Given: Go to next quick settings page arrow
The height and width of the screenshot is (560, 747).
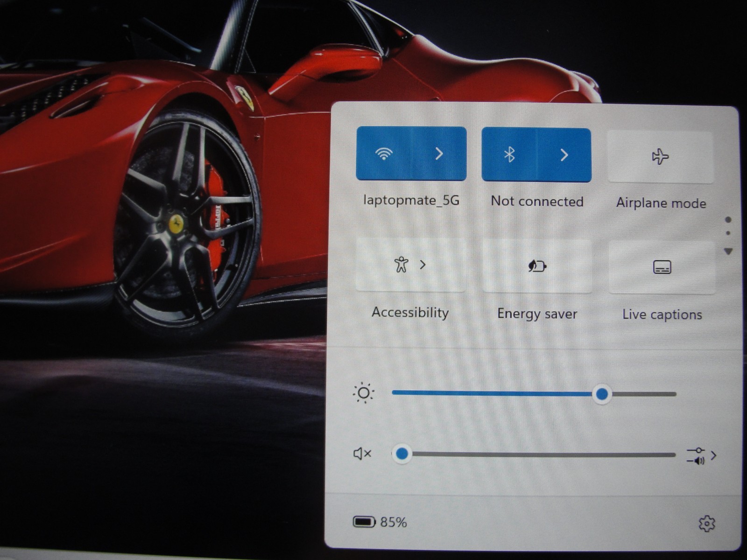Looking at the screenshot, I should click(728, 252).
